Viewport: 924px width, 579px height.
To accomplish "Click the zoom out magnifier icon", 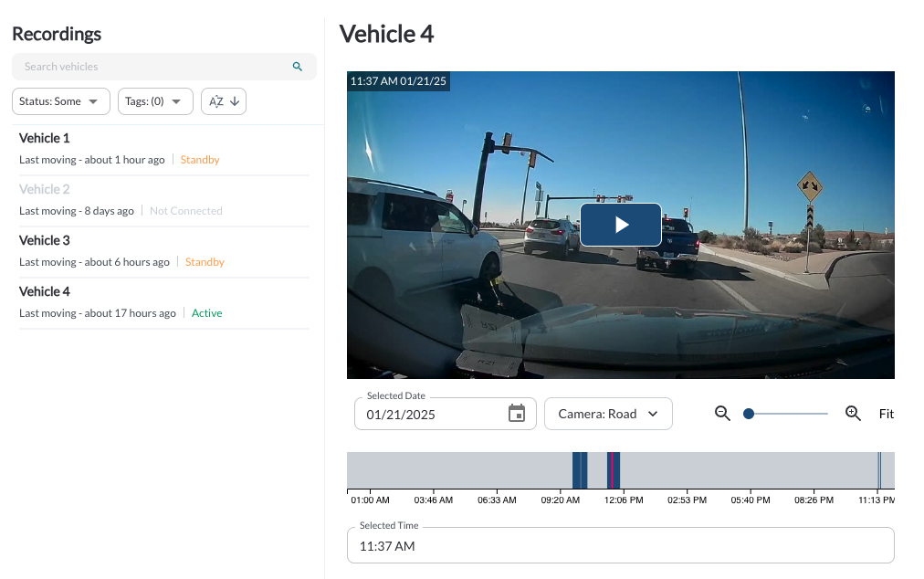I will point(722,414).
